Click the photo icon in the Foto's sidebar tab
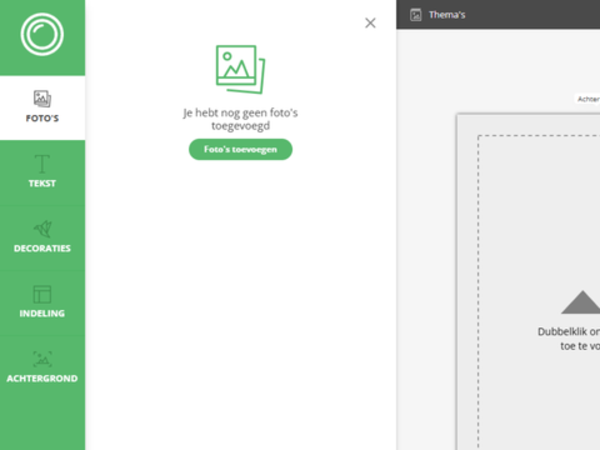The height and width of the screenshot is (450, 600). (42, 98)
